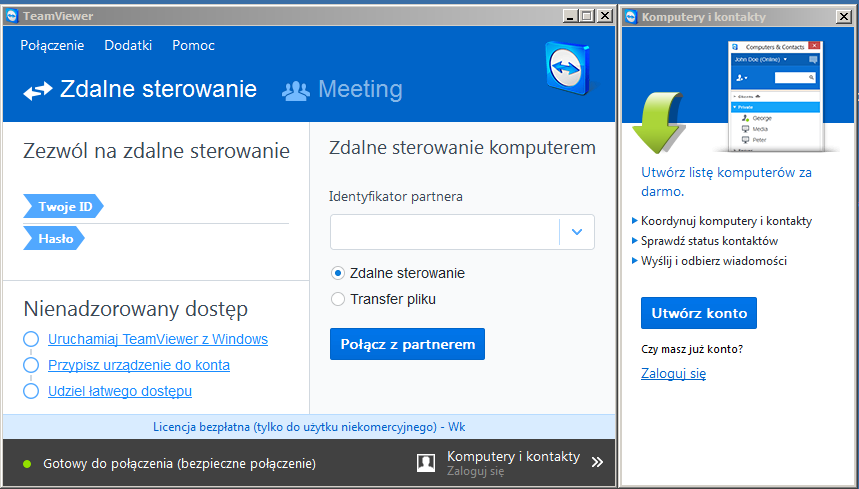The width and height of the screenshot is (859, 489).
Task: Click Utwórz listę komputerów za darmo heading
Action: (x=726, y=182)
